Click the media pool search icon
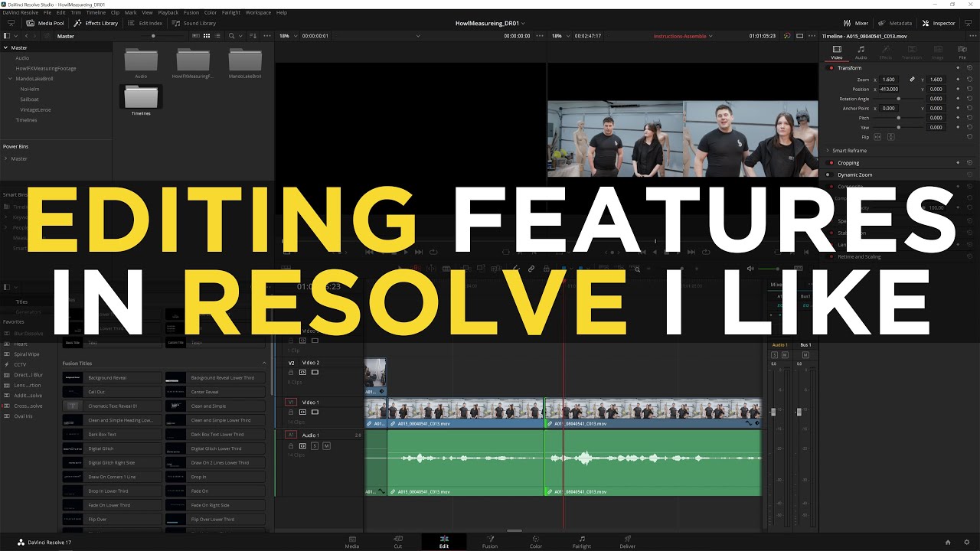The height and width of the screenshot is (551, 980). (231, 36)
